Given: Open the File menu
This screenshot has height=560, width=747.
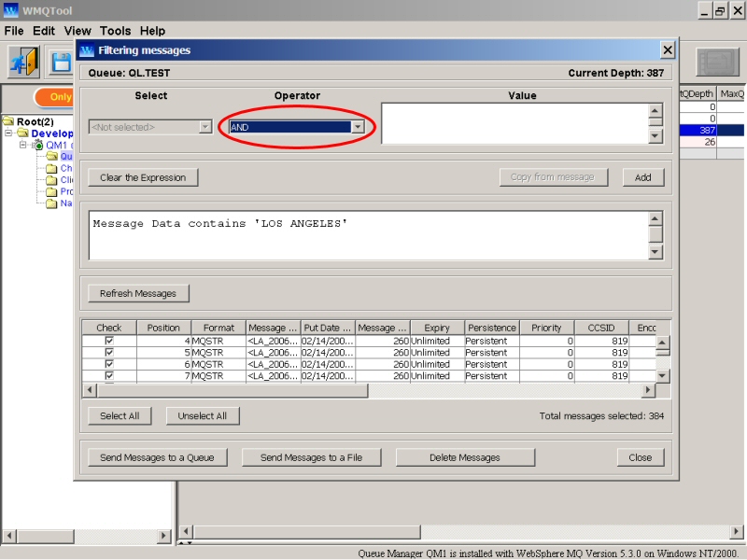Looking at the screenshot, I should click(x=14, y=31).
